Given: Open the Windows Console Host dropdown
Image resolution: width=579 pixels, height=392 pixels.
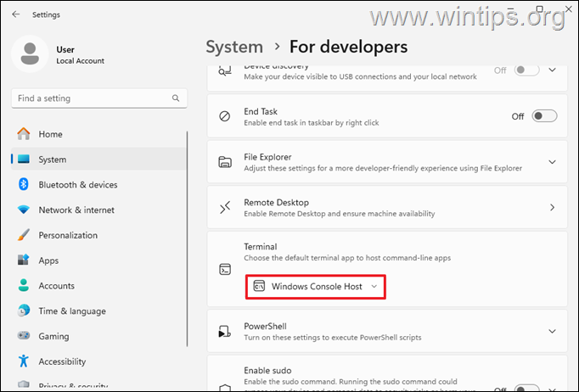Looking at the screenshot, I should pyautogui.click(x=316, y=287).
